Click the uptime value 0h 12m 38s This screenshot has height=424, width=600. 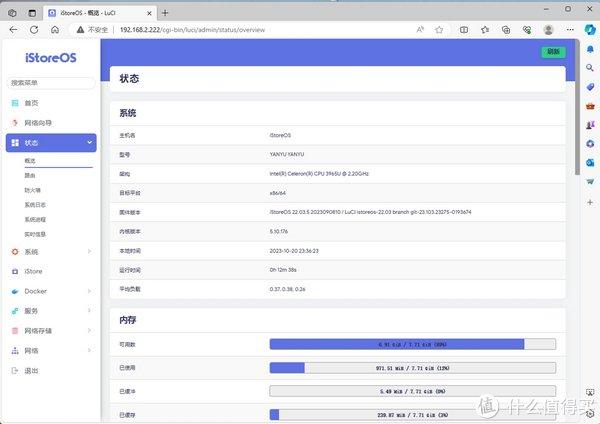point(283,270)
